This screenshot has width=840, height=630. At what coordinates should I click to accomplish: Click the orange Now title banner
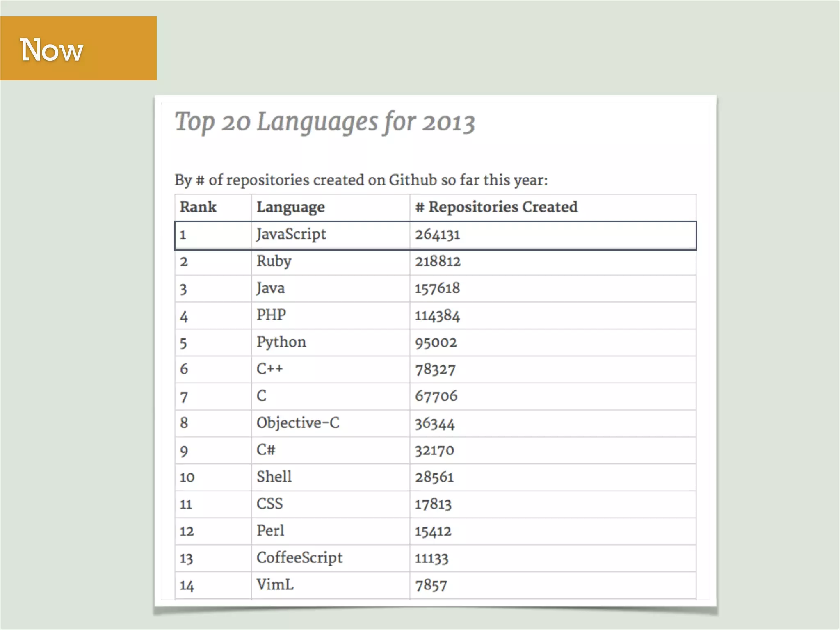point(78,48)
